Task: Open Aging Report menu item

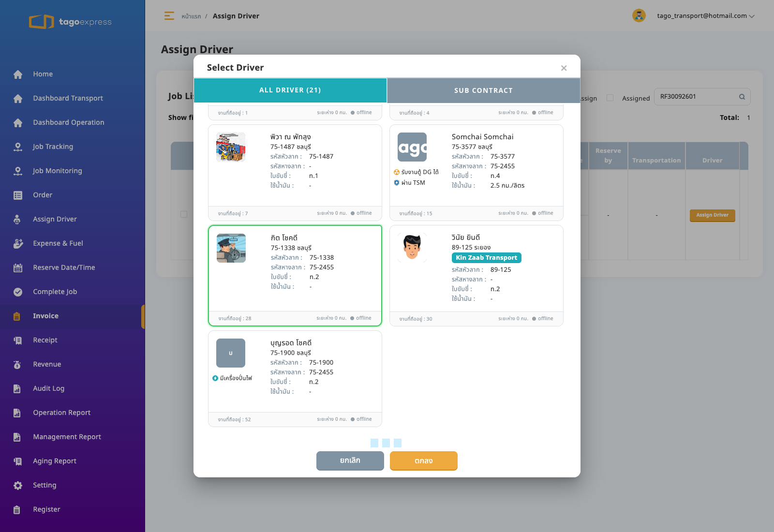Action: click(x=55, y=461)
